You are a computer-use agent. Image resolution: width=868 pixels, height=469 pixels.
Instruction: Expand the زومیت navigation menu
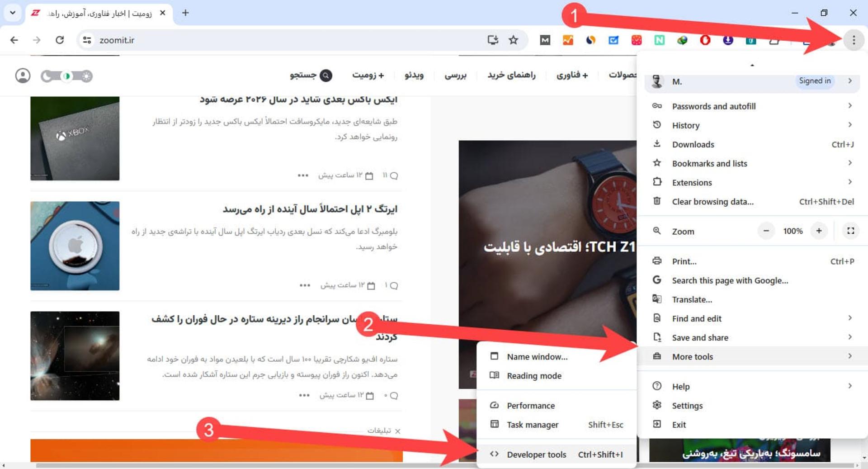[x=368, y=75]
